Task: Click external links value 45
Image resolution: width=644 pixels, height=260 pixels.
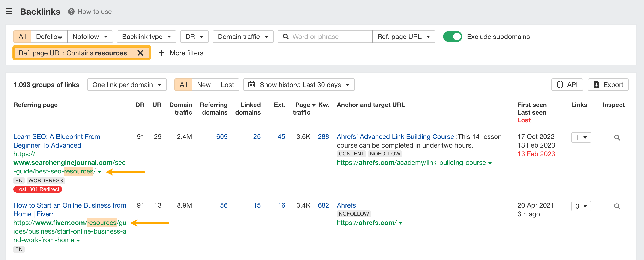Action: pos(281,136)
